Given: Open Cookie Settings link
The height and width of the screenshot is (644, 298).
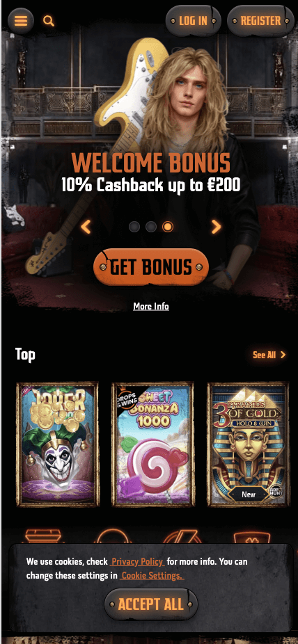Looking at the screenshot, I should pyautogui.click(x=152, y=576).
